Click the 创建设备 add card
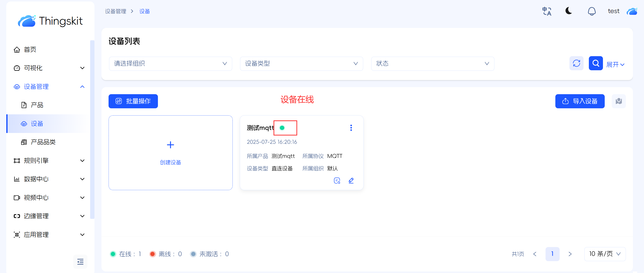Screen dimensions: 644x273 pyautogui.click(x=170, y=153)
